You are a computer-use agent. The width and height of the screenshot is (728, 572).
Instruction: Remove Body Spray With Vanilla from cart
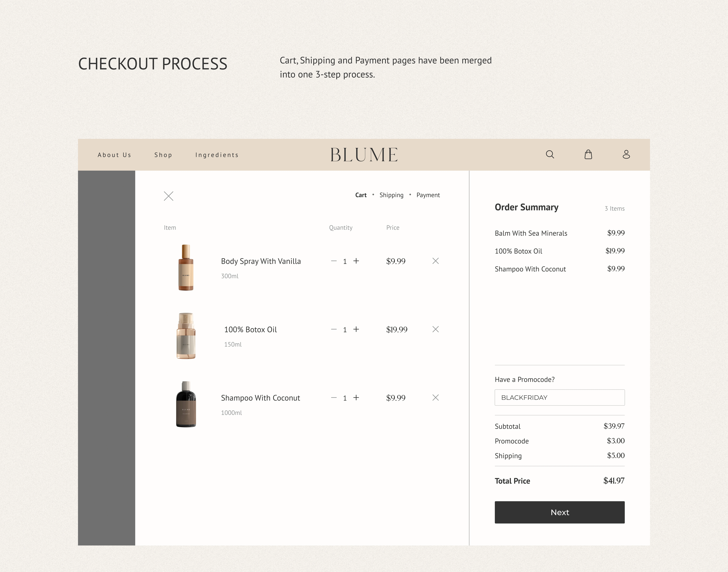pos(435,261)
